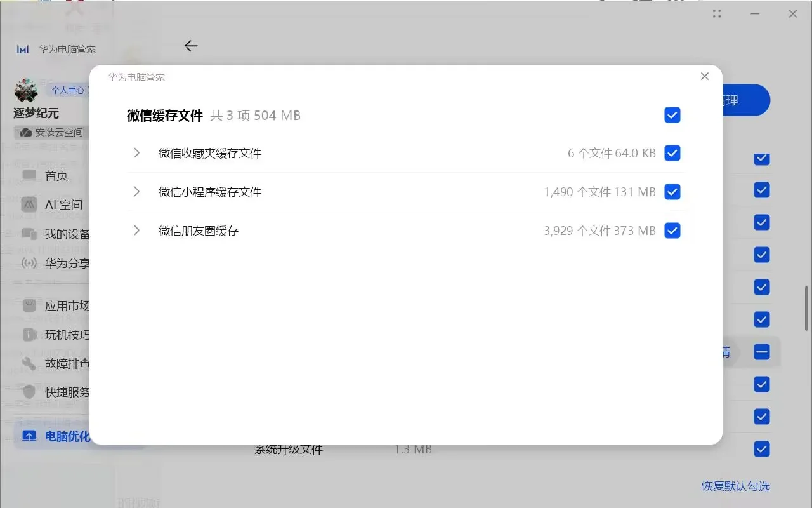Go back using the arrow icon
The height and width of the screenshot is (508, 812).
191,46
